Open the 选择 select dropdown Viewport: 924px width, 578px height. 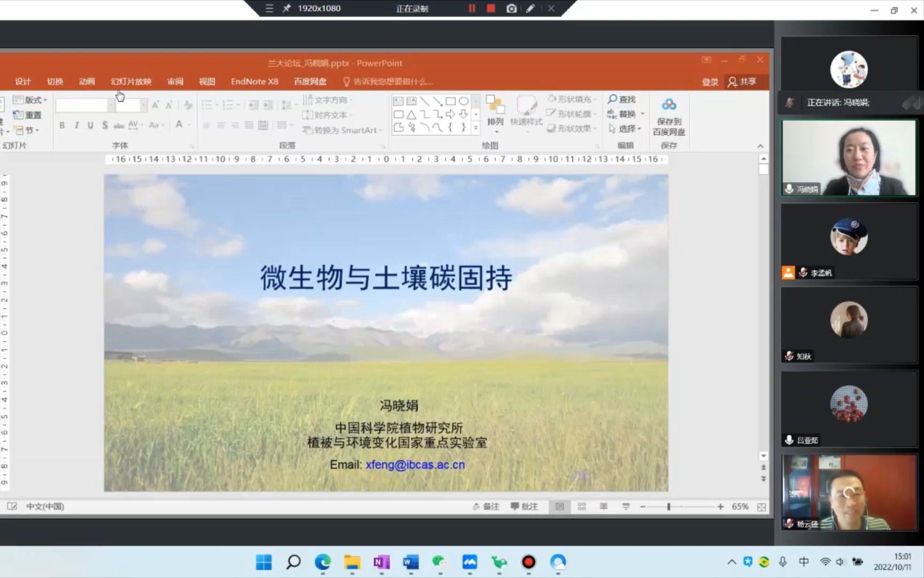click(x=625, y=129)
